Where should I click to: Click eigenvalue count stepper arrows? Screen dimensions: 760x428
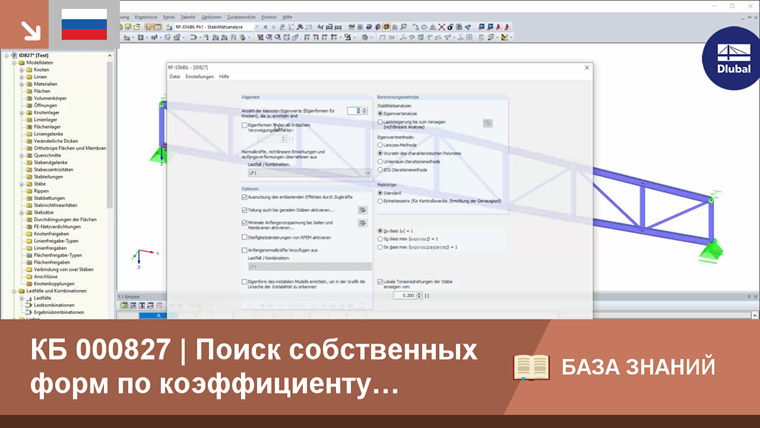point(364,111)
